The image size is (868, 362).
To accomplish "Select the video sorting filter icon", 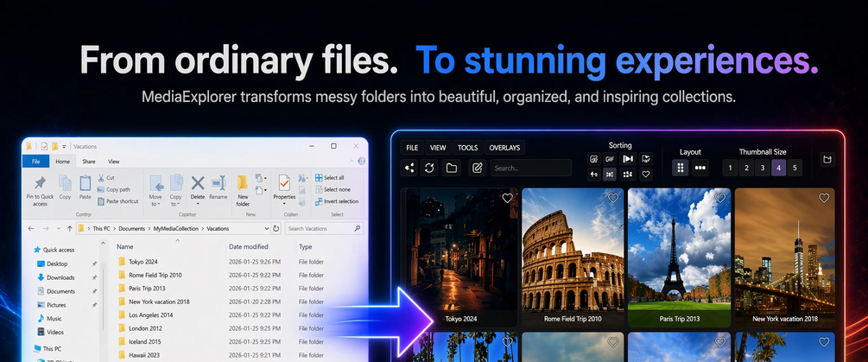I will pos(627,159).
